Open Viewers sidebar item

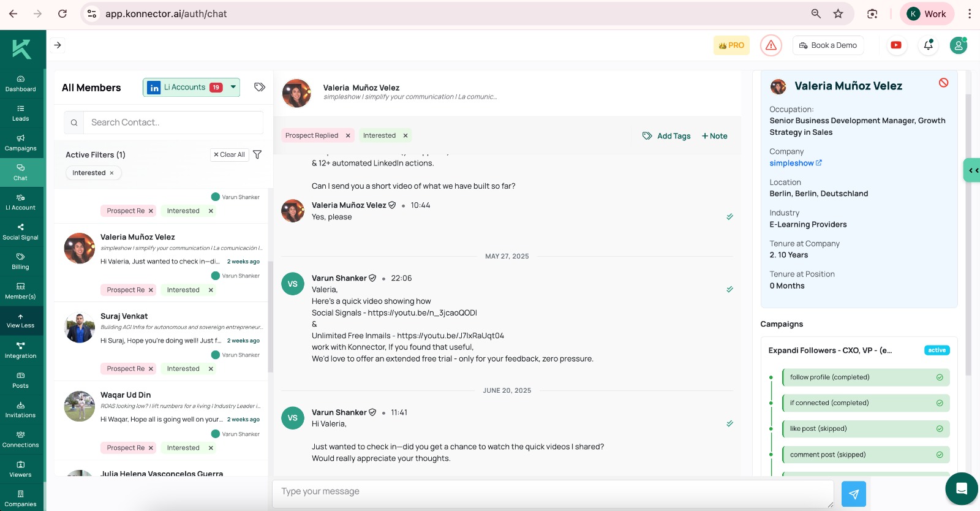point(21,469)
